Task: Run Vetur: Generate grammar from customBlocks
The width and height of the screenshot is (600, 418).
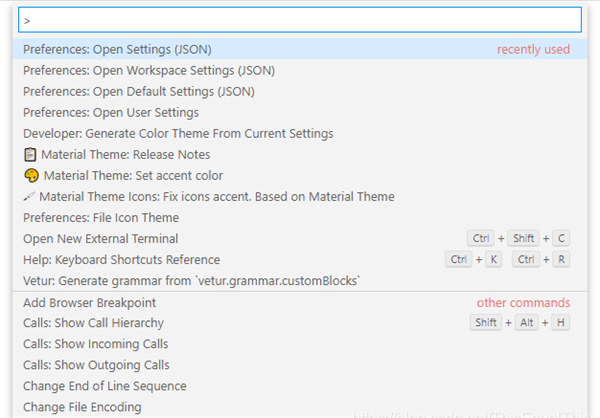Action: click(x=191, y=280)
